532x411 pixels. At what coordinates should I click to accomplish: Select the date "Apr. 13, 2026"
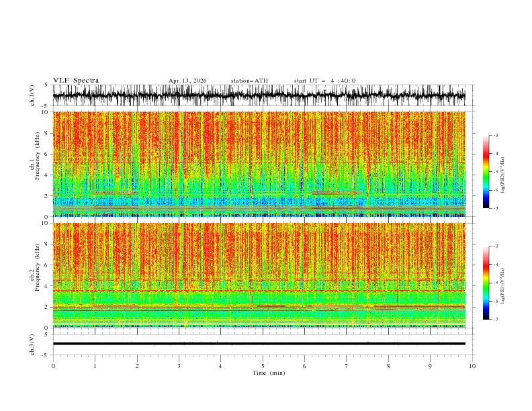(187, 81)
